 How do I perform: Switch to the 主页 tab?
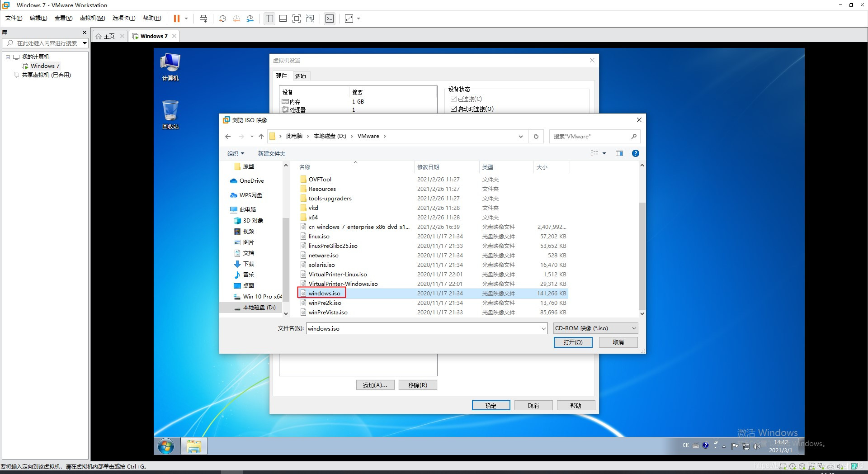[x=109, y=36]
